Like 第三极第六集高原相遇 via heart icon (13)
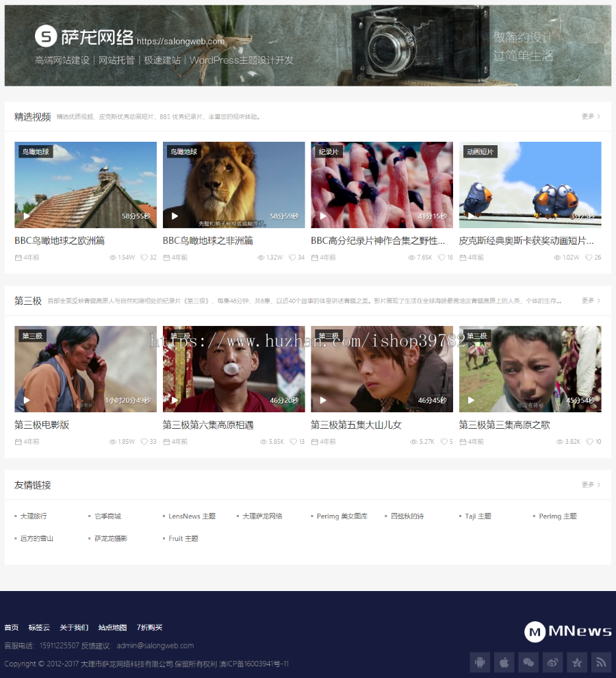Screen dimensions: 616x678 pyautogui.click(x=293, y=442)
